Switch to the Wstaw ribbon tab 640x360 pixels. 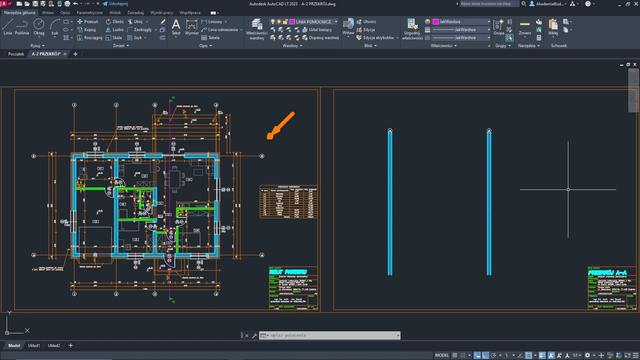click(48, 13)
